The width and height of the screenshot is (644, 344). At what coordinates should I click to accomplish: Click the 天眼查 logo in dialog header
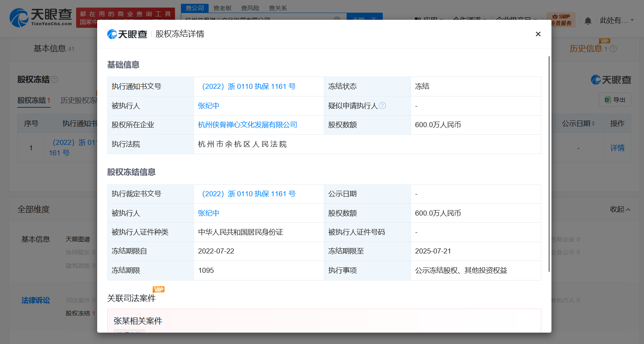click(x=127, y=34)
